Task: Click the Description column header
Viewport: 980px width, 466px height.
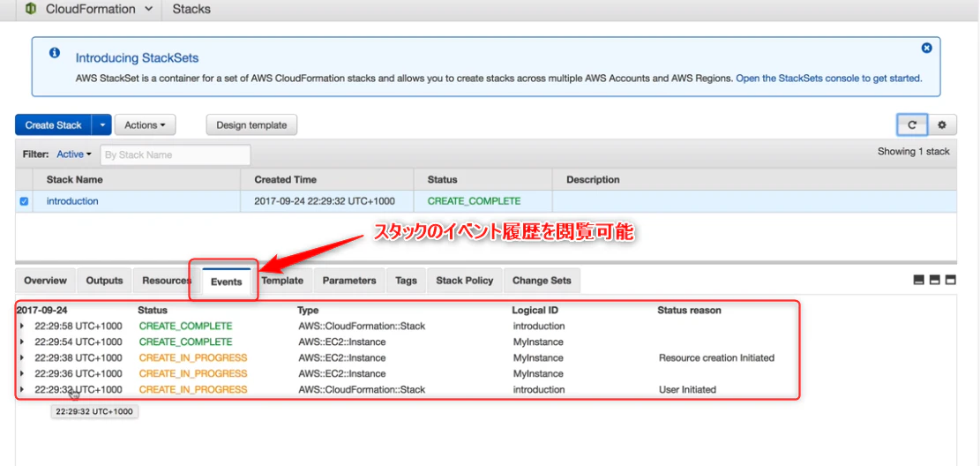Action: pyautogui.click(x=593, y=179)
